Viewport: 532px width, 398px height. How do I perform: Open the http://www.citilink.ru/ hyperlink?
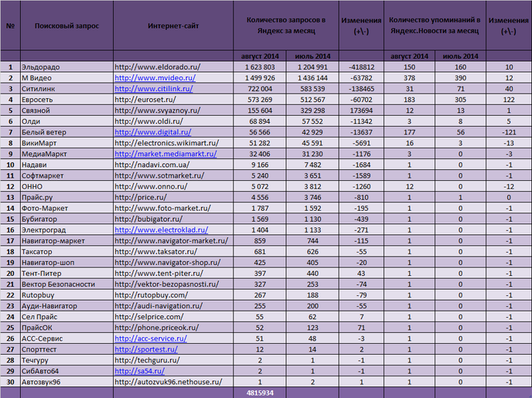point(154,89)
